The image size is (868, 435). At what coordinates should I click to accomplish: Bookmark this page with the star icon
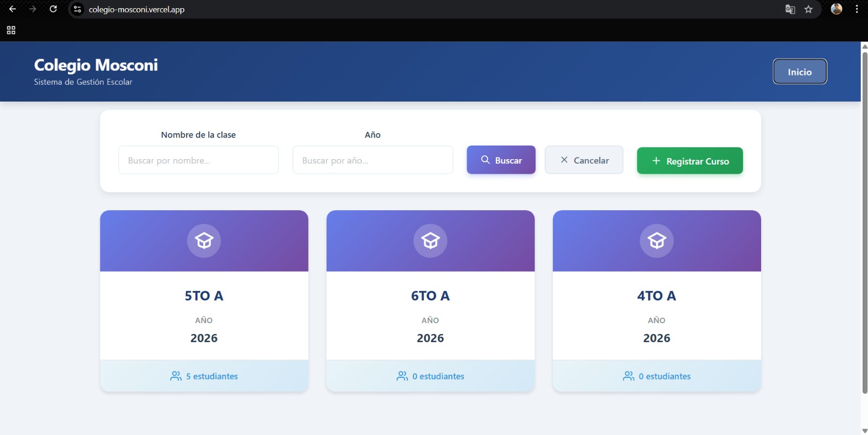click(x=808, y=9)
